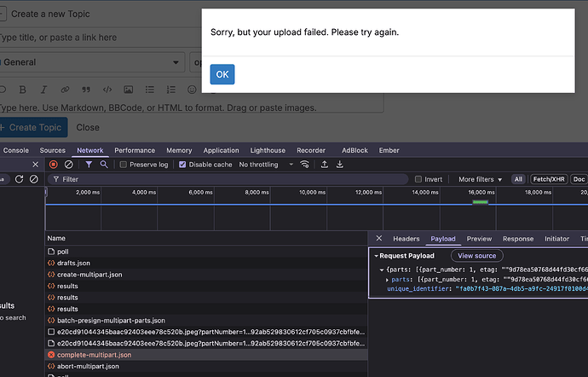Click the composer body text area

tap(191, 107)
